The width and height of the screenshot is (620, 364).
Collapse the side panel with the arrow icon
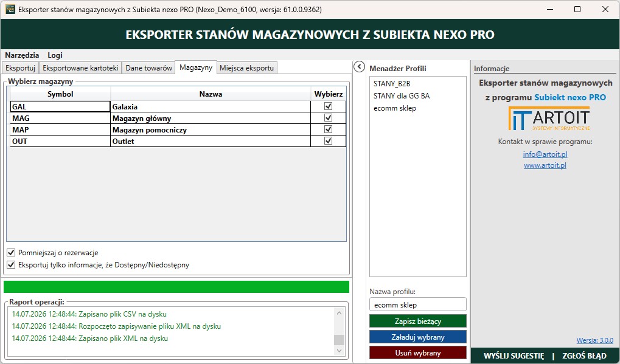[x=359, y=67]
